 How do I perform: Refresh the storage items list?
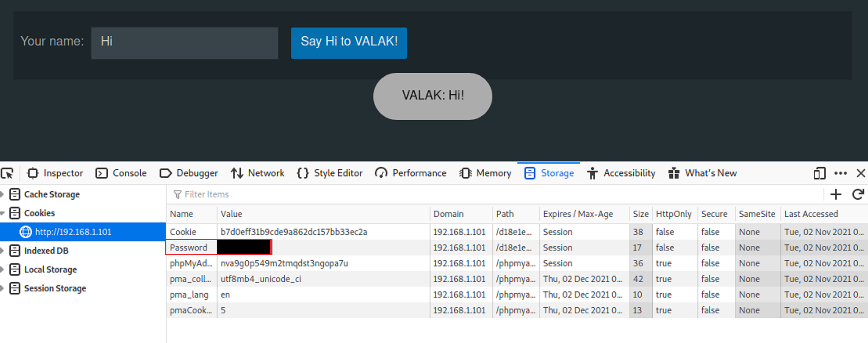click(x=858, y=195)
